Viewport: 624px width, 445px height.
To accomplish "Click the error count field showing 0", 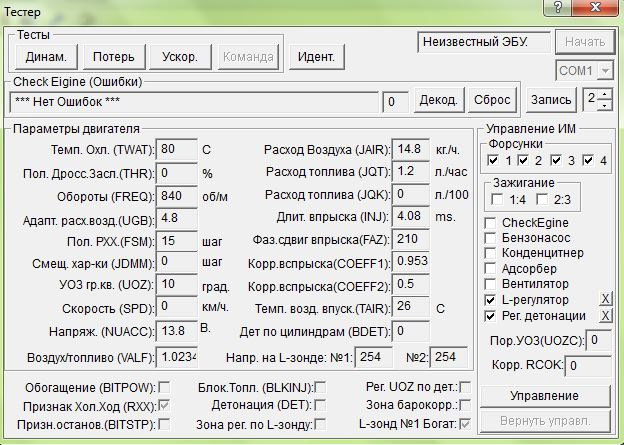I will point(395,102).
